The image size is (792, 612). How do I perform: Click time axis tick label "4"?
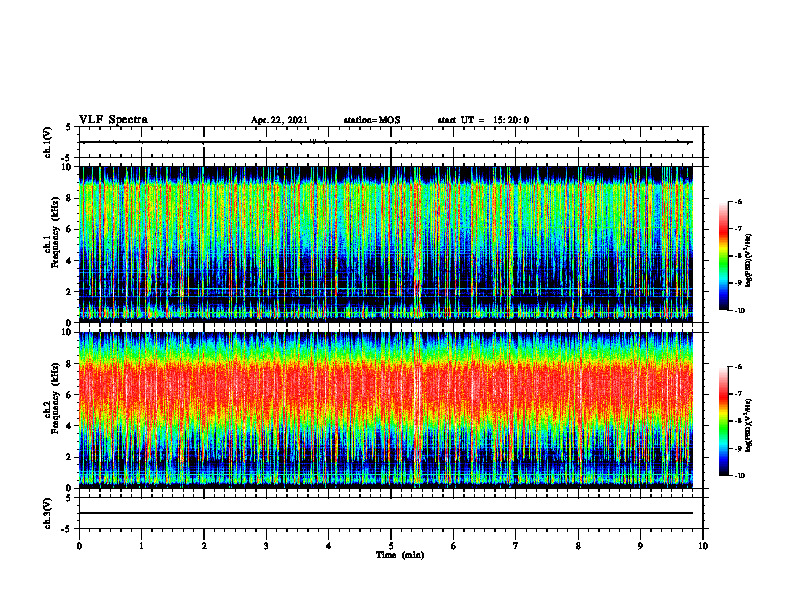pyautogui.click(x=329, y=546)
